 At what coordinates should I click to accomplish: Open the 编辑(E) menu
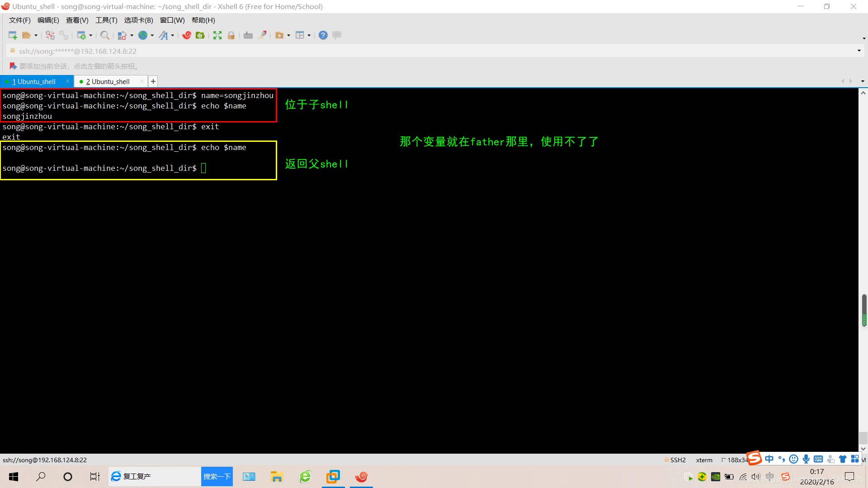pos(48,20)
